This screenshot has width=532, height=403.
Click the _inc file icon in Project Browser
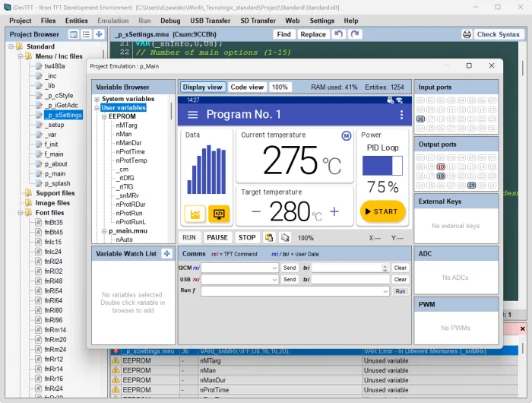(x=40, y=76)
